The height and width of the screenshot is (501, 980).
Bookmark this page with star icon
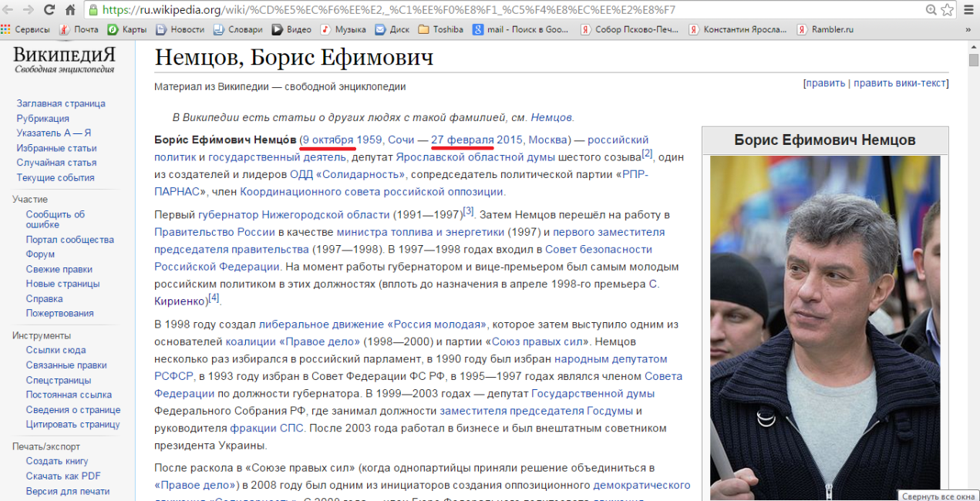947,10
